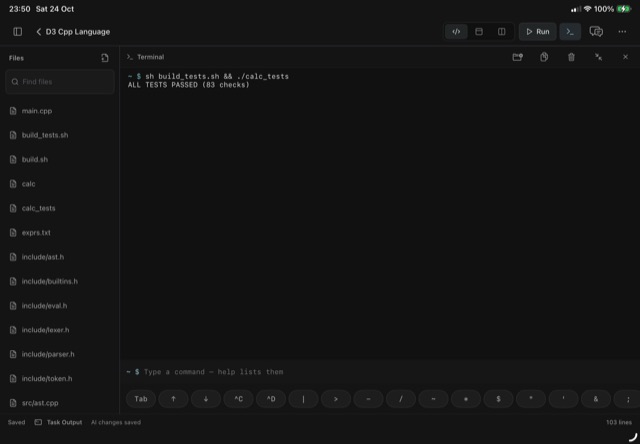Tap the 23:50 clock
640x444 pixels.
pos(20,9)
